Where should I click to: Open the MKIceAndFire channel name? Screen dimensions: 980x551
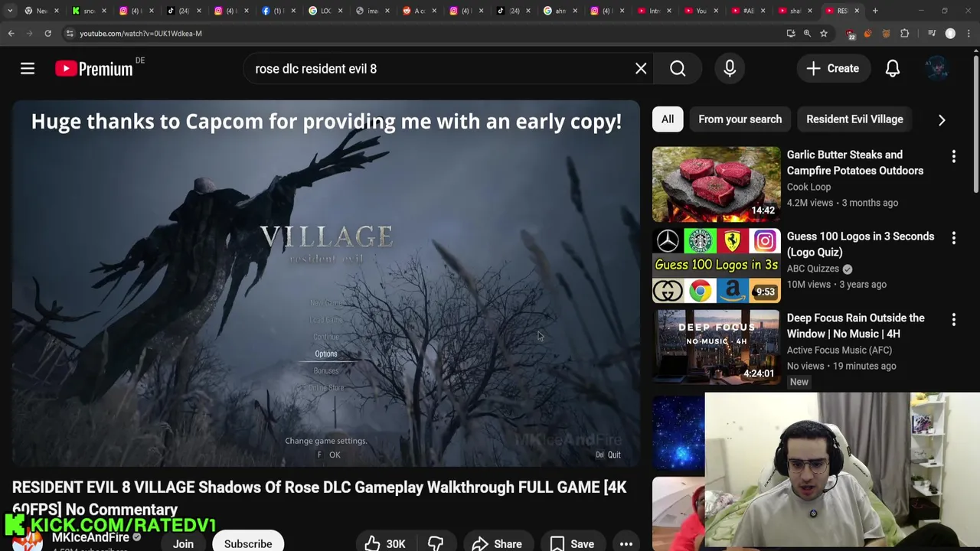90,537
